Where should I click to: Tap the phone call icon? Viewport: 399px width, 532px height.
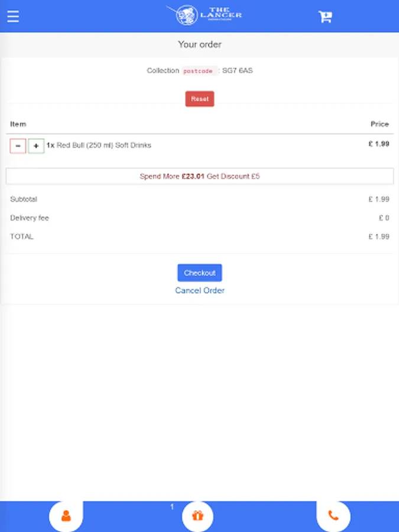point(333,515)
